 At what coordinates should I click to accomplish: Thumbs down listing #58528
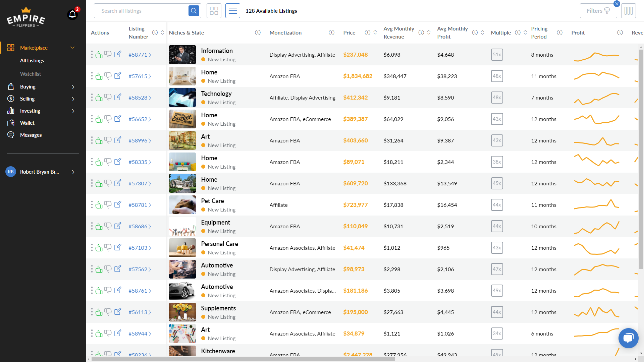(x=108, y=98)
